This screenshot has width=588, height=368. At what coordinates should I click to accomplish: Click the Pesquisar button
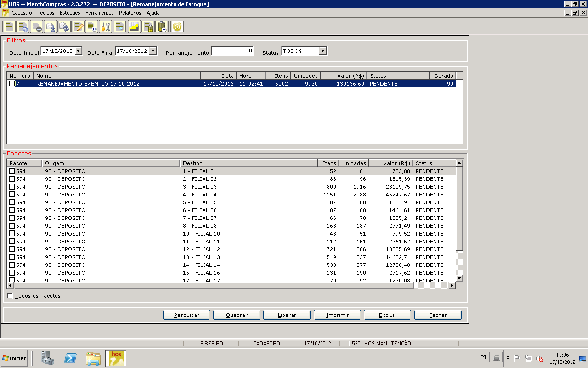(187, 315)
